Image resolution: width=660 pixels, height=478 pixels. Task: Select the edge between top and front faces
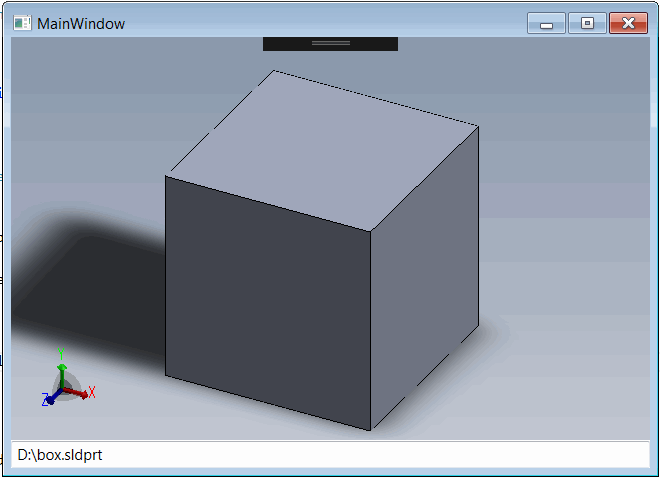(268, 203)
